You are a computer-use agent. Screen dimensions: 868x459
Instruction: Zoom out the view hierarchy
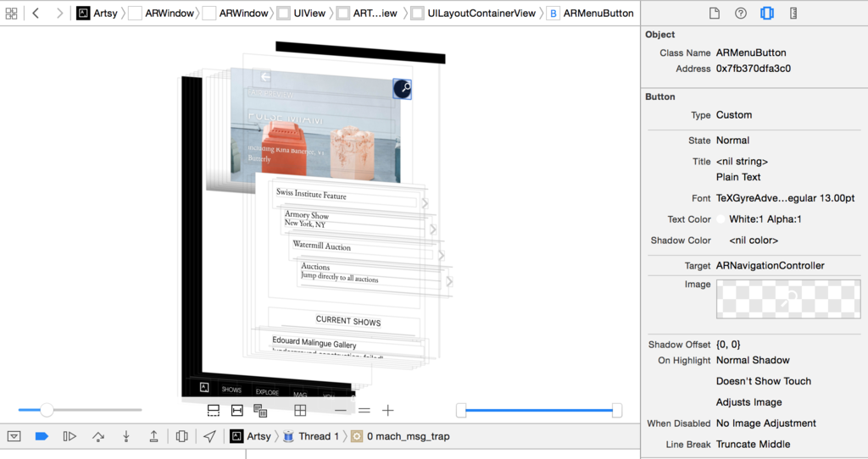pyautogui.click(x=341, y=411)
